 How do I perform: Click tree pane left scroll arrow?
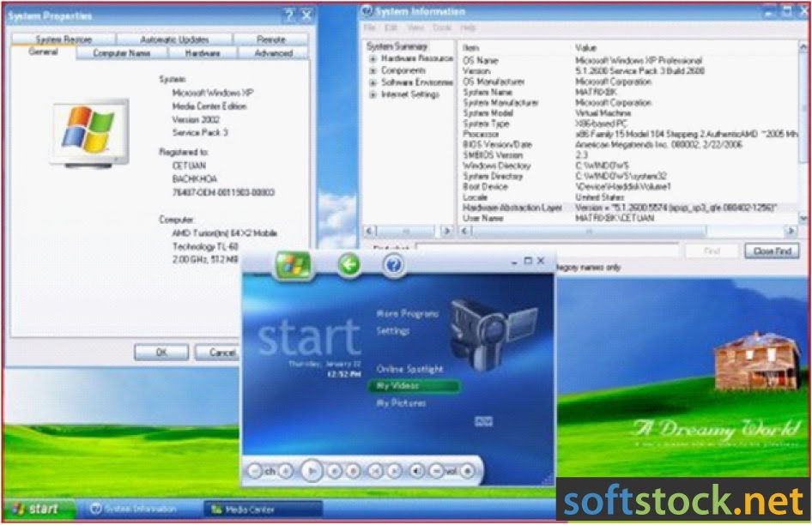(370, 231)
